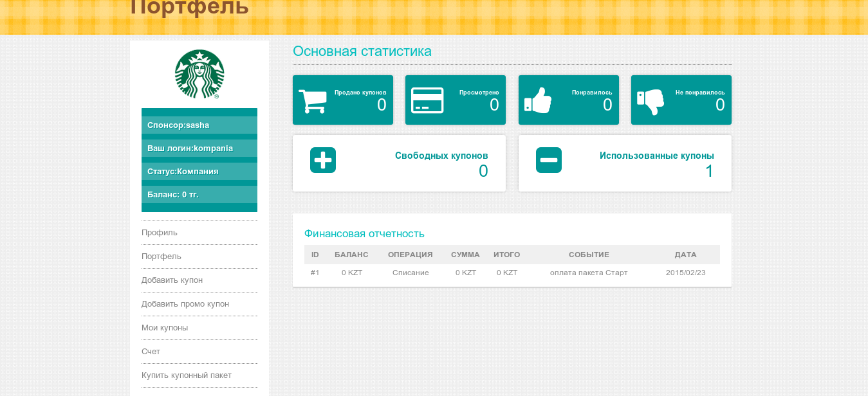Click the plus icon for free coupons
This screenshot has height=396, width=868.
point(323,160)
